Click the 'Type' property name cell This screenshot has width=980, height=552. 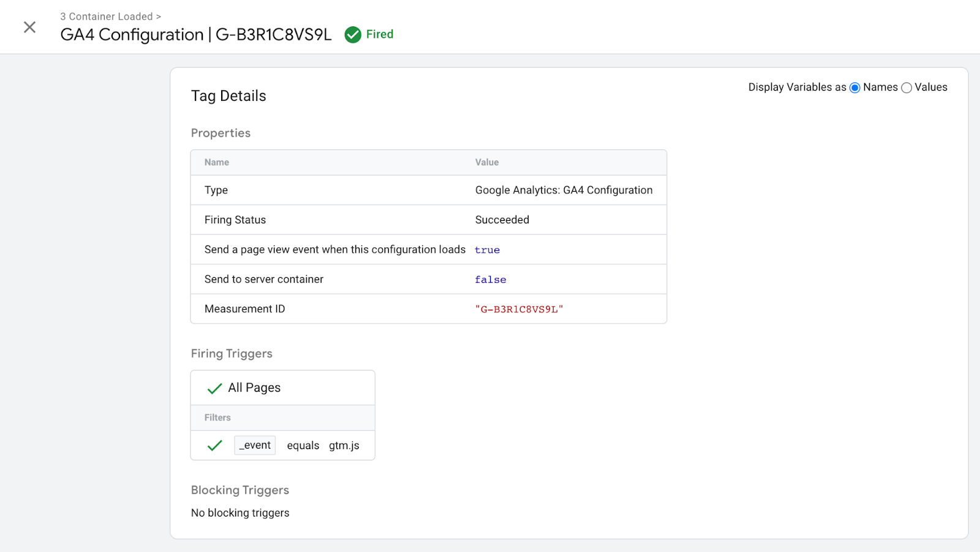(x=216, y=190)
